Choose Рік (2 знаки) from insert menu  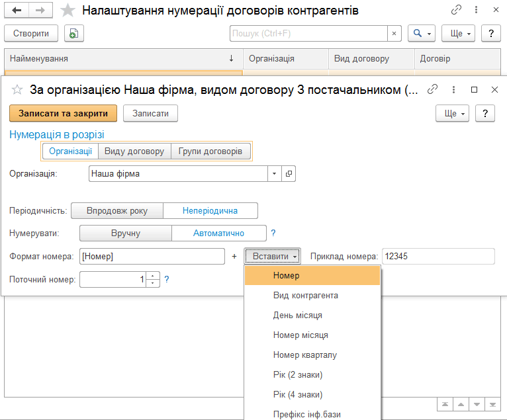coord(312,375)
